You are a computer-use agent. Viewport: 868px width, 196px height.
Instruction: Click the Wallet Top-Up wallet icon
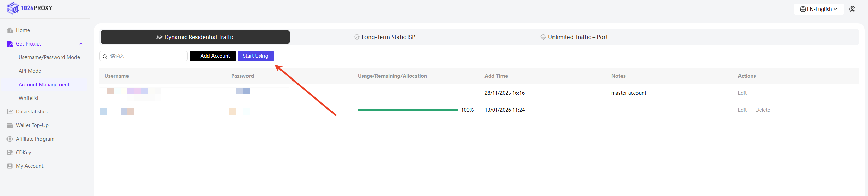(x=10, y=125)
